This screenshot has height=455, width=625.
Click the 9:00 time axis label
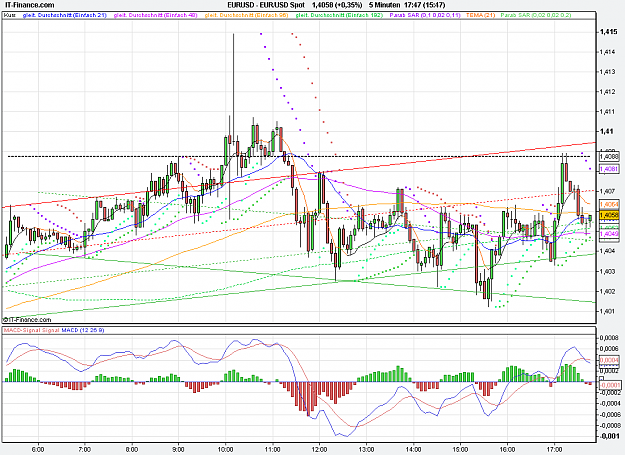coord(178,449)
